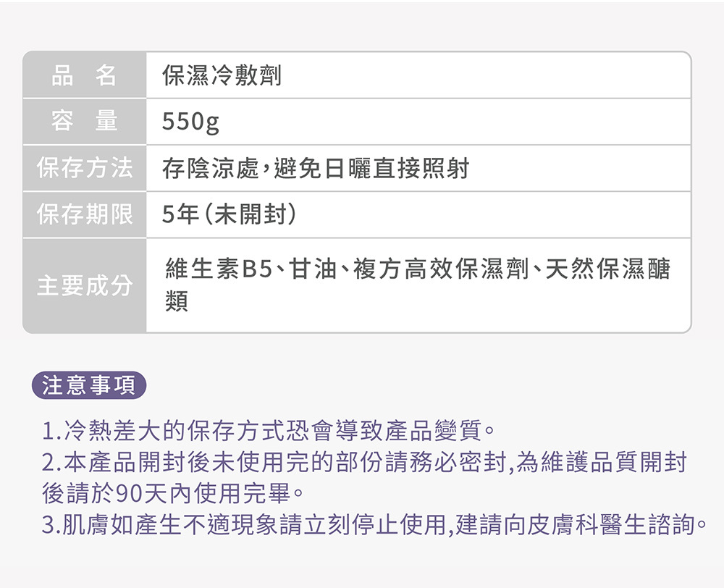Click the 甘油 ingredient text
The height and width of the screenshot is (588, 724).
pos(313,270)
